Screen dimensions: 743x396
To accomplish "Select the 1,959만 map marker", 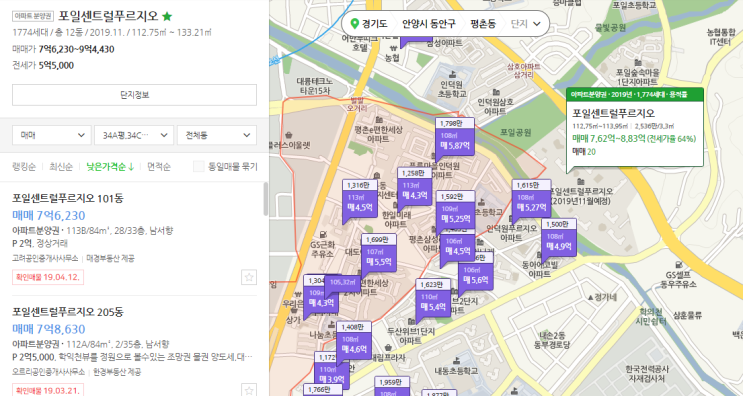I will pos(391,386).
